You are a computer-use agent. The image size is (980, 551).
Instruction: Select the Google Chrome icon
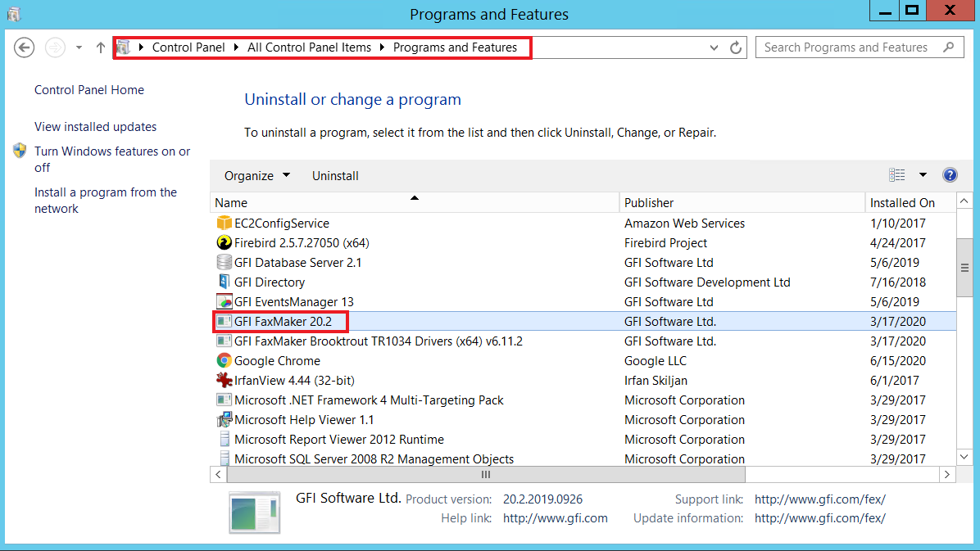[x=224, y=360]
